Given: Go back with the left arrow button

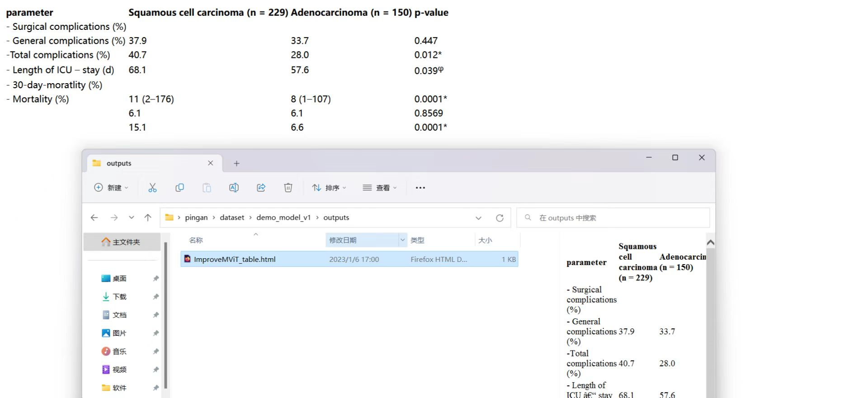Looking at the screenshot, I should click(x=94, y=218).
